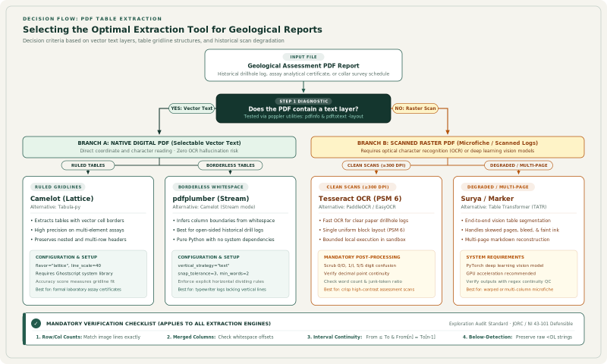Select the 'Tesseract OCR (PSM 6)' card title
Viewport: 607px width, 364px height.
360,199
